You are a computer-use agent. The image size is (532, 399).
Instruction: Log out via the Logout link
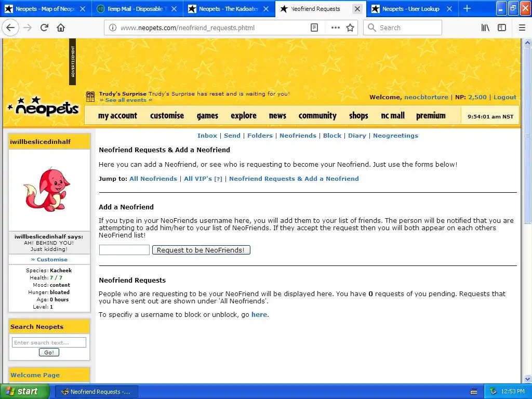(x=505, y=97)
